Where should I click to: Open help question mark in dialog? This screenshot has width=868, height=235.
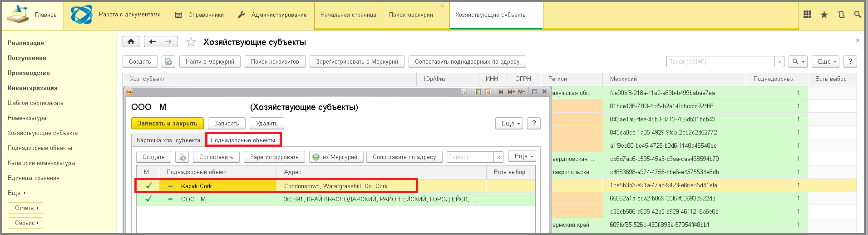tap(534, 123)
